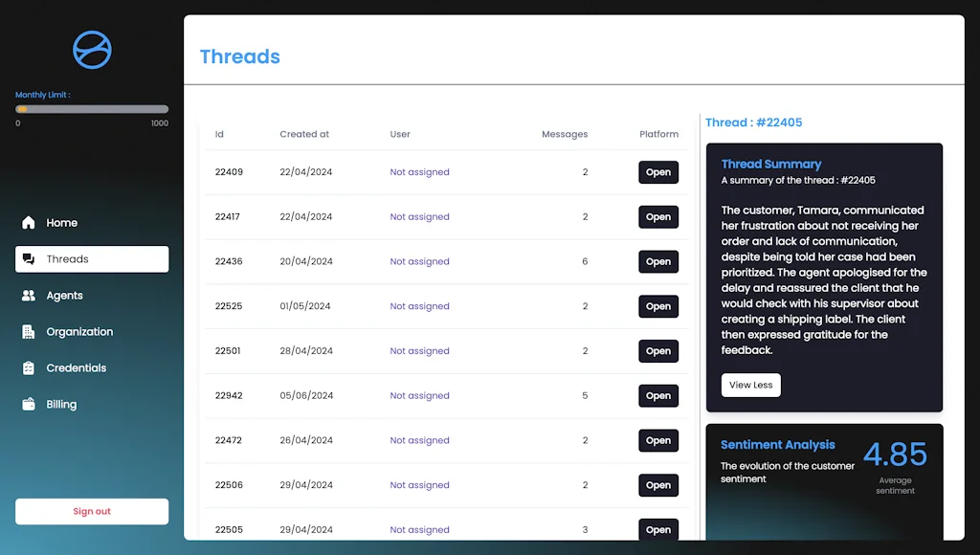The image size is (980, 555).
Task: Click 'Not assigned' for thread 22525
Action: (419, 306)
